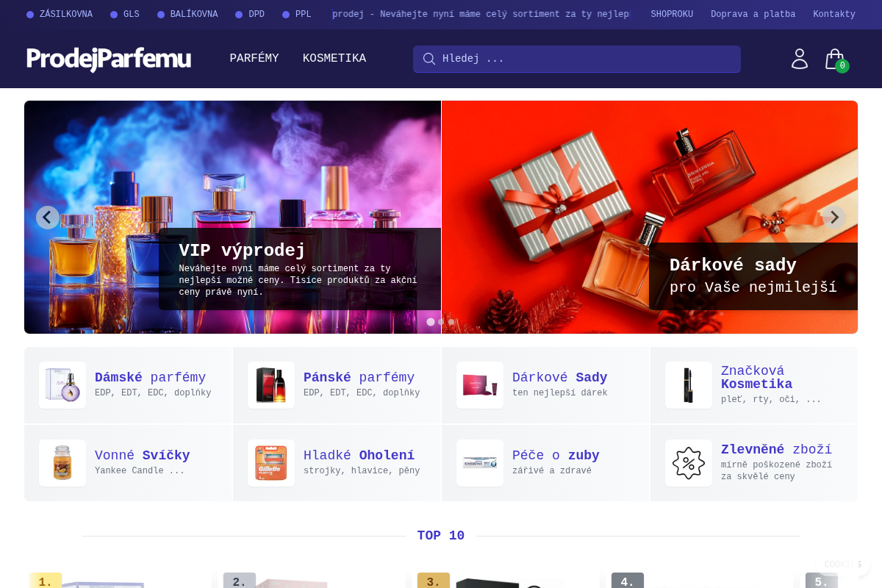Screen dimensions: 882x588
Task: Select the first carousel pagination dot
Action: 431,322
